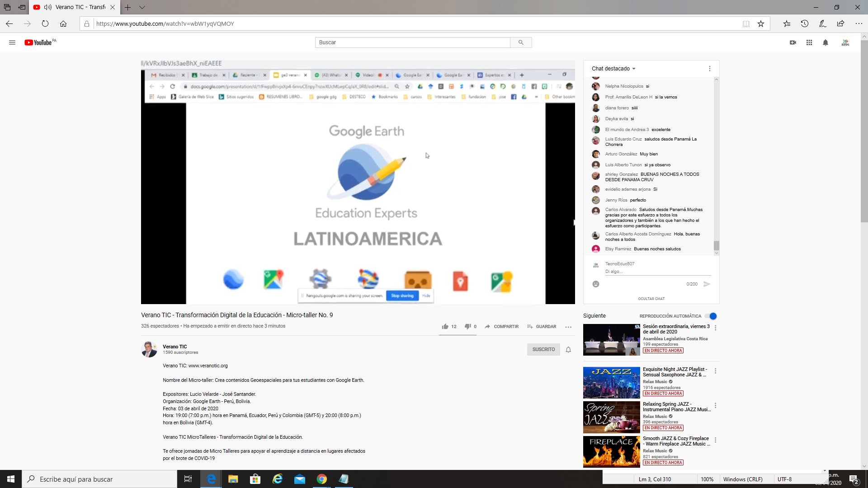The width and height of the screenshot is (868, 488).
Task: Open the Exquisite Night JAZZ thumbnail
Action: pyautogui.click(x=612, y=383)
